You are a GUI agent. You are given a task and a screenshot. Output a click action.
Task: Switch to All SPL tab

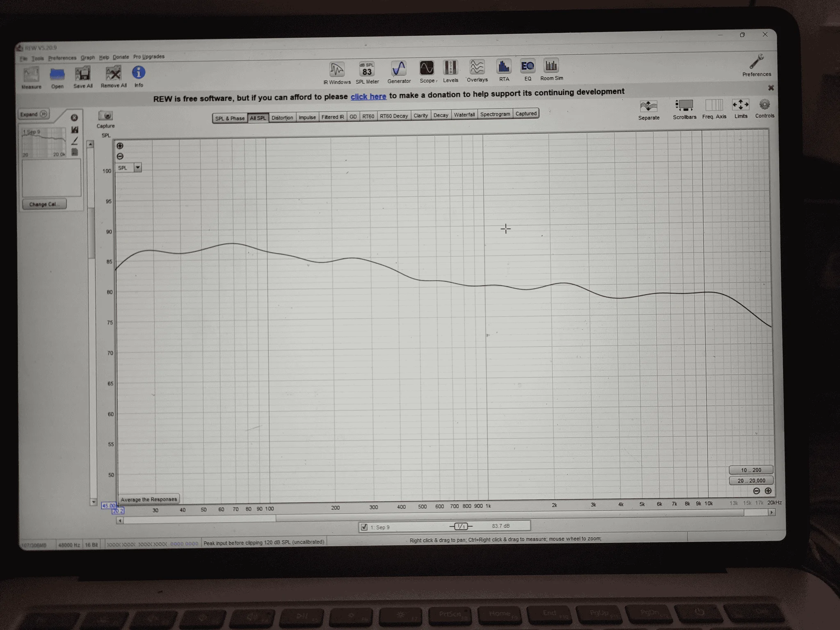click(258, 118)
